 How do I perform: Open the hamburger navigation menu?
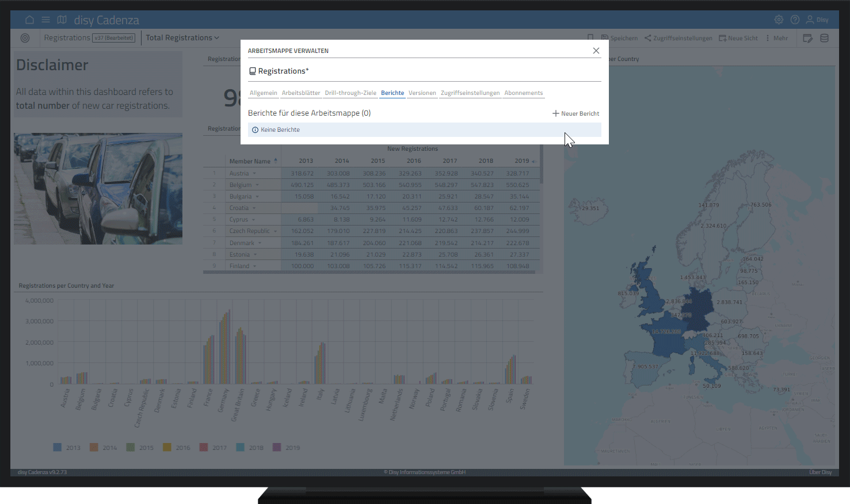(45, 20)
